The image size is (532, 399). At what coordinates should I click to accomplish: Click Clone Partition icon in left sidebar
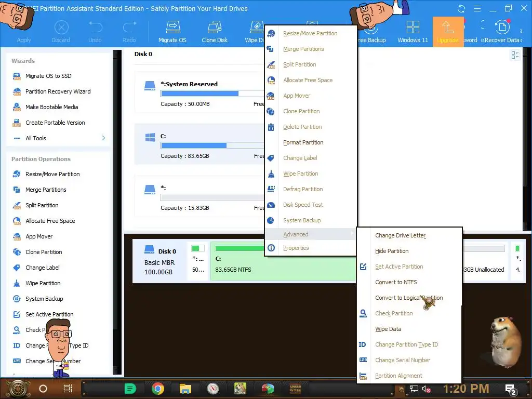pos(17,252)
